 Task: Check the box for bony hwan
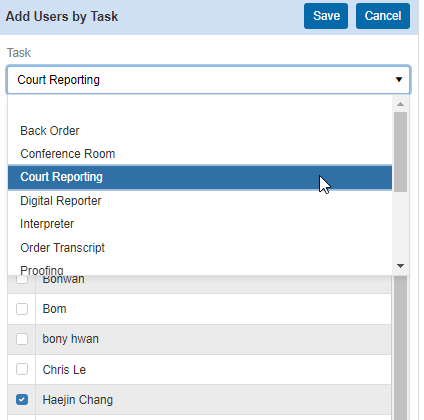click(x=22, y=339)
